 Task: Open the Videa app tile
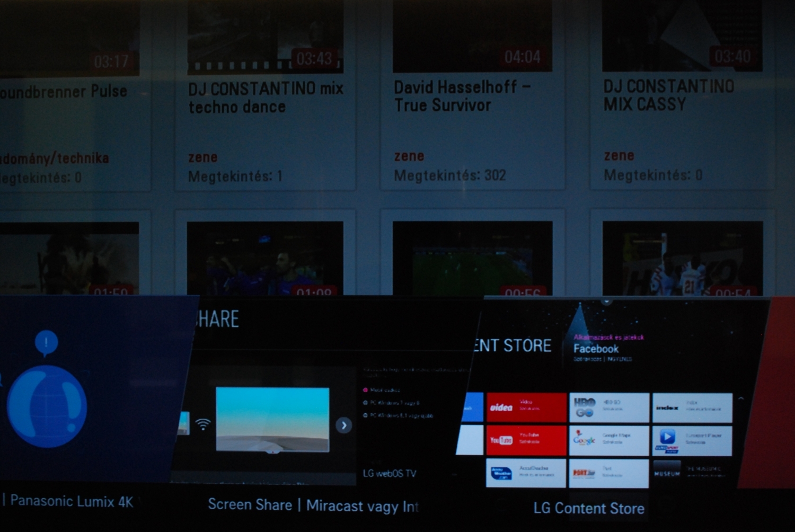tap(526, 407)
